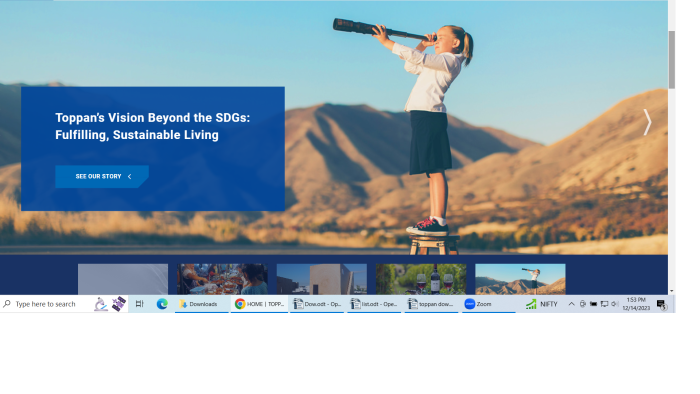The width and height of the screenshot is (700, 394).
Task: Expand hidden system tray icons
Action: (x=571, y=304)
